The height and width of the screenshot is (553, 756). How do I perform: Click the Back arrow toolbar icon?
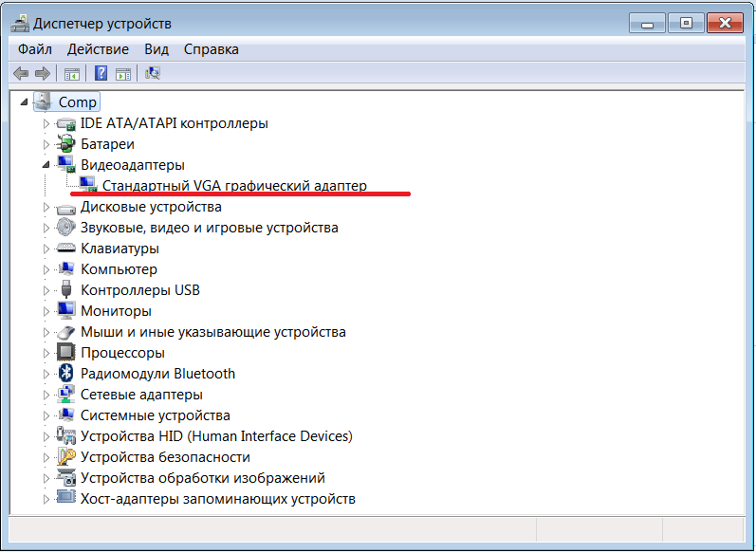pos(21,74)
